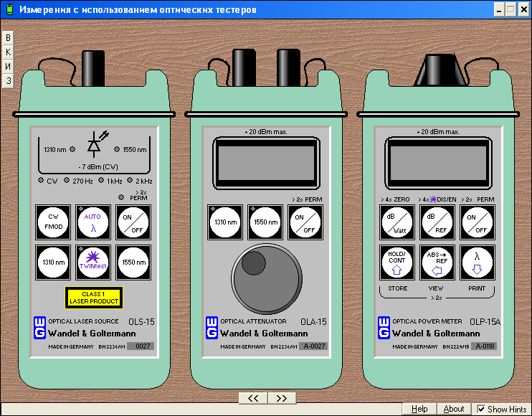Switch dB/Watt on power meter
The height and width of the screenshot is (416, 532).
(397, 222)
